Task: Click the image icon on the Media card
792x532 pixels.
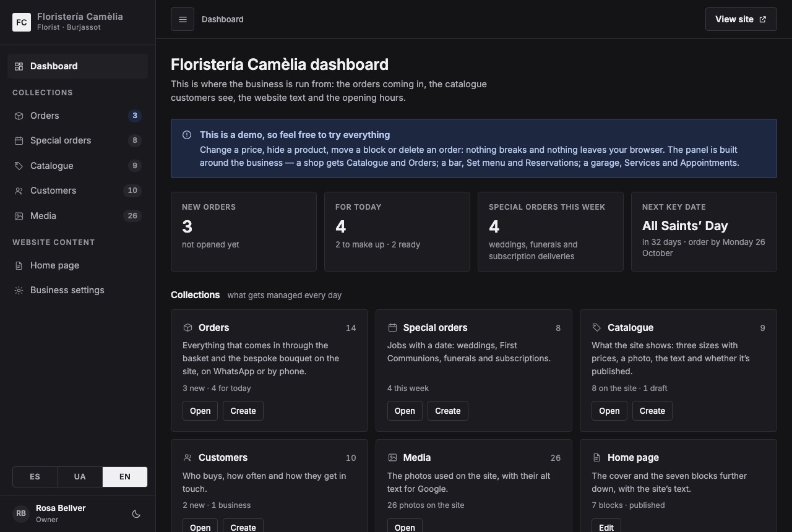Action: click(392, 458)
